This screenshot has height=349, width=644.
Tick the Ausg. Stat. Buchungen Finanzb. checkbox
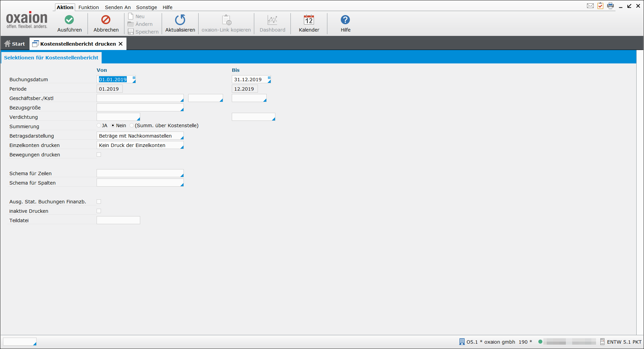point(99,202)
